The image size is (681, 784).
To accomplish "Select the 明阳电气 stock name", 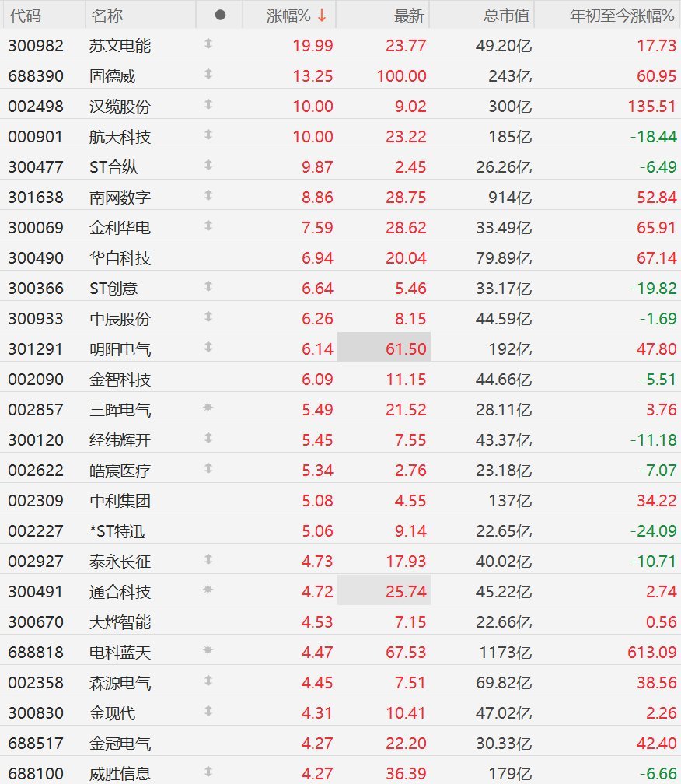I will [x=120, y=349].
